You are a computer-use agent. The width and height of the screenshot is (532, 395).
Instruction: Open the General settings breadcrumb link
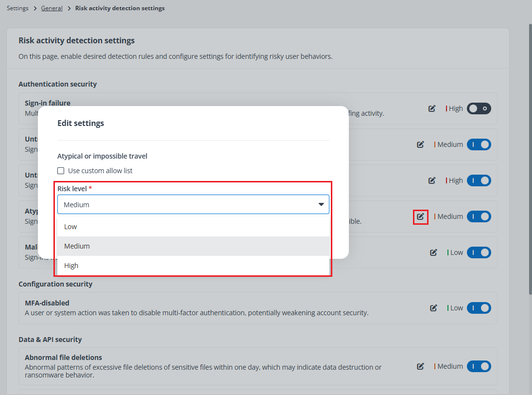click(51, 8)
